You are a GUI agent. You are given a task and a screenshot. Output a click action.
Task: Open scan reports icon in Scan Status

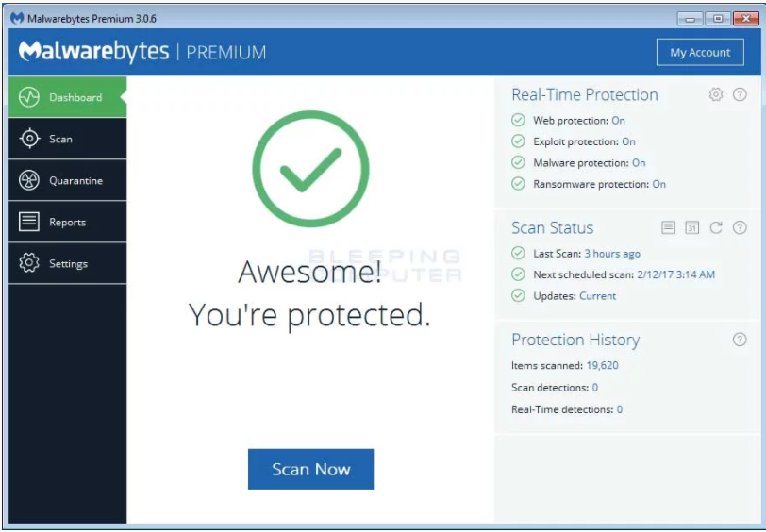point(668,227)
